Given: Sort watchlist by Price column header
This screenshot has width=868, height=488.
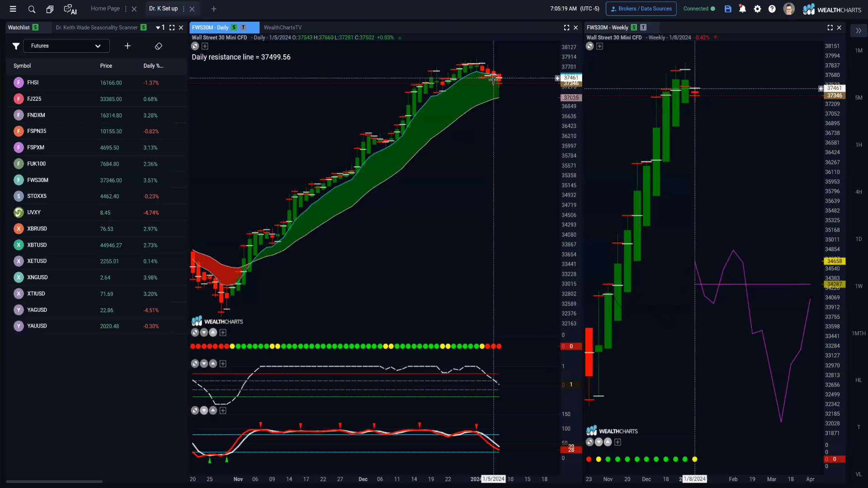Looking at the screenshot, I should 106,66.
